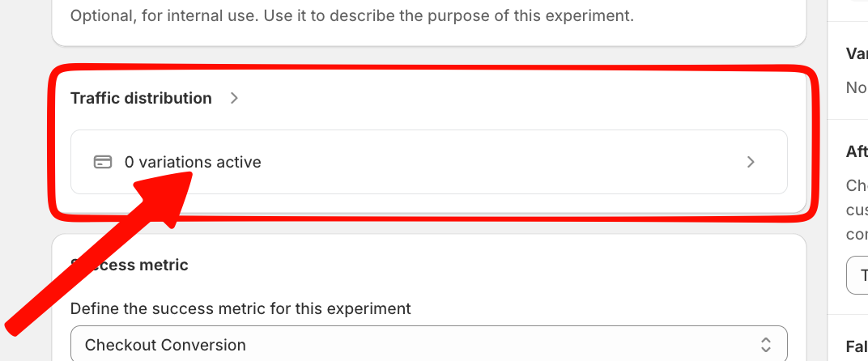Select the "Var" heading in right sidebar
868x361 pixels.
tap(857, 53)
